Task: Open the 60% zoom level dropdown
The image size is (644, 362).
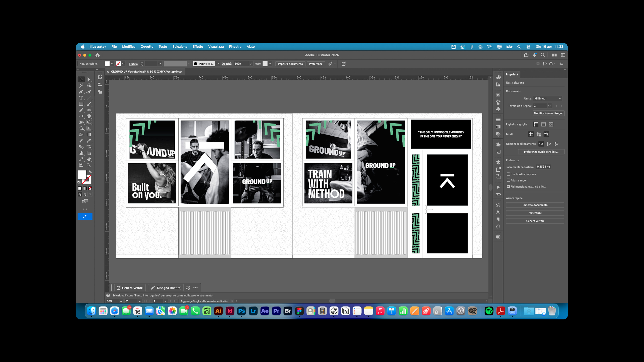Action: click(x=121, y=301)
